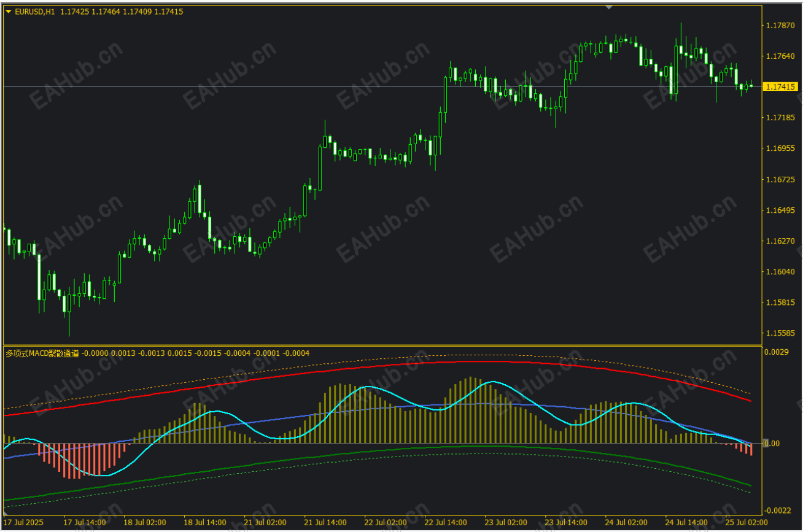The width and height of the screenshot is (803, 532).
Task: Click the indicator value 0.0015
Action: click(x=180, y=353)
